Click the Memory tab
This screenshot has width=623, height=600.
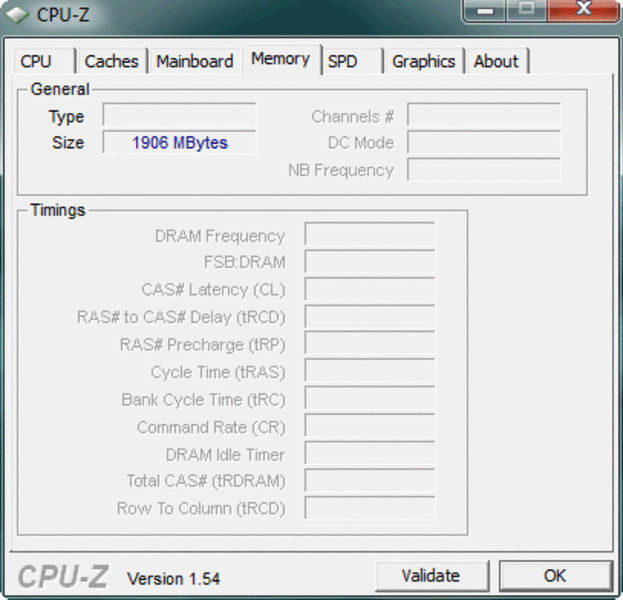[280, 59]
